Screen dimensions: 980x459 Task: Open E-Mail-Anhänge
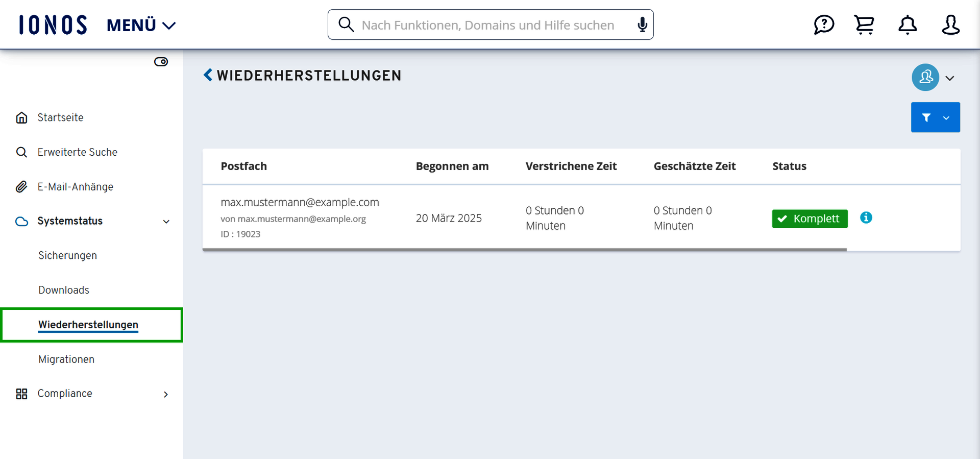[76, 187]
